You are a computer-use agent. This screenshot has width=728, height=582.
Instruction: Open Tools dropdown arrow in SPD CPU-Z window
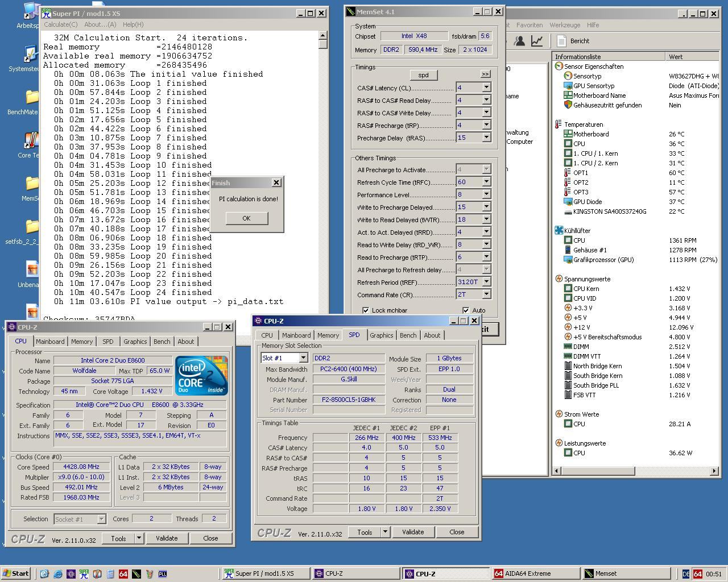point(385,532)
